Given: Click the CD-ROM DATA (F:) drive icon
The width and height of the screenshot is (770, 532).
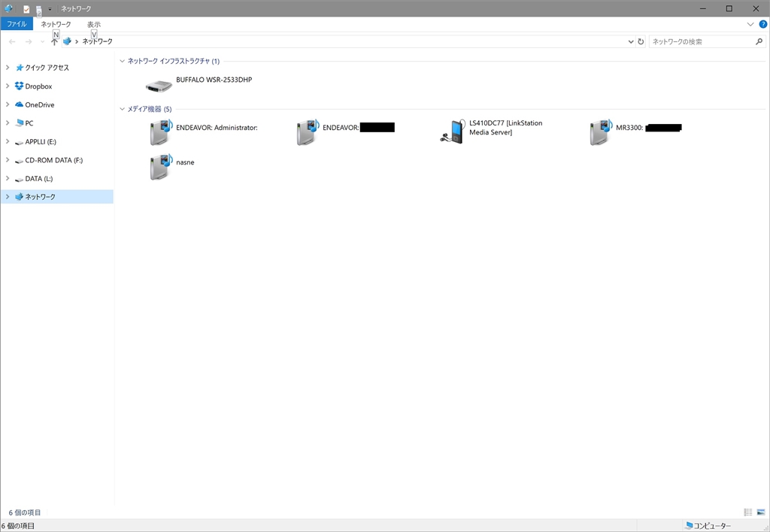Looking at the screenshot, I should [19, 161].
